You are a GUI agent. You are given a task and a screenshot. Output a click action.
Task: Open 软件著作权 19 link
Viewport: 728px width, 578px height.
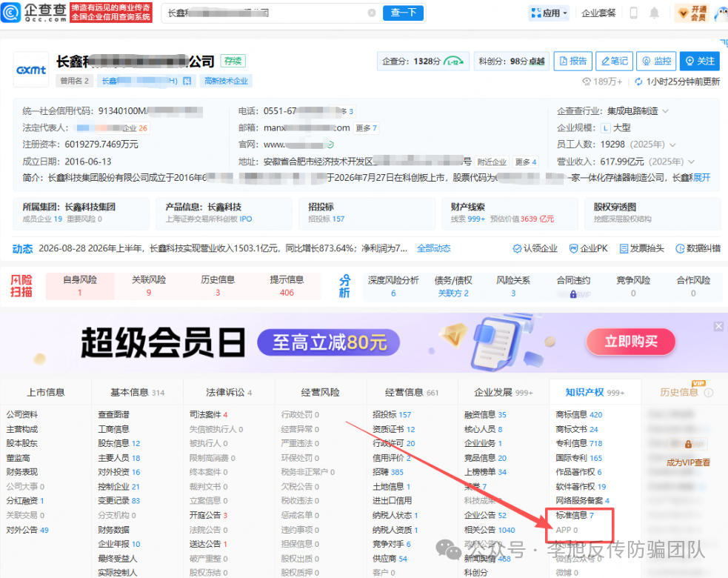click(581, 486)
